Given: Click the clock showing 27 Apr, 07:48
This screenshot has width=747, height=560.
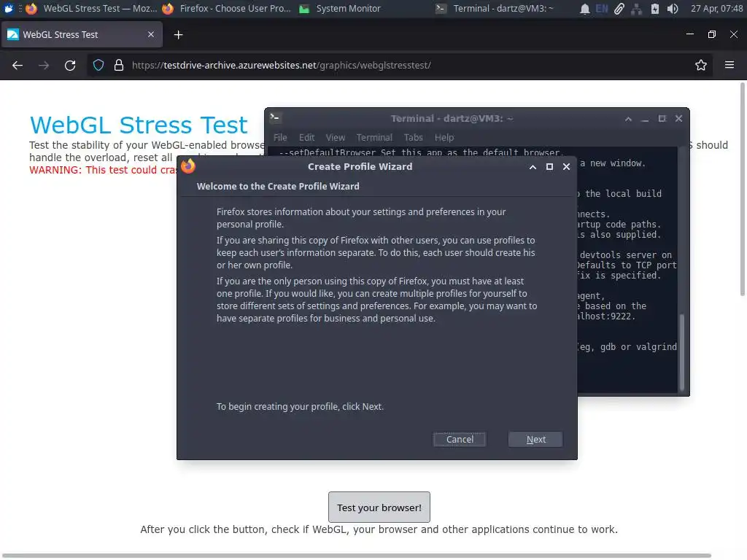Looking at the screenshot, I should click(x=716, y=8).
